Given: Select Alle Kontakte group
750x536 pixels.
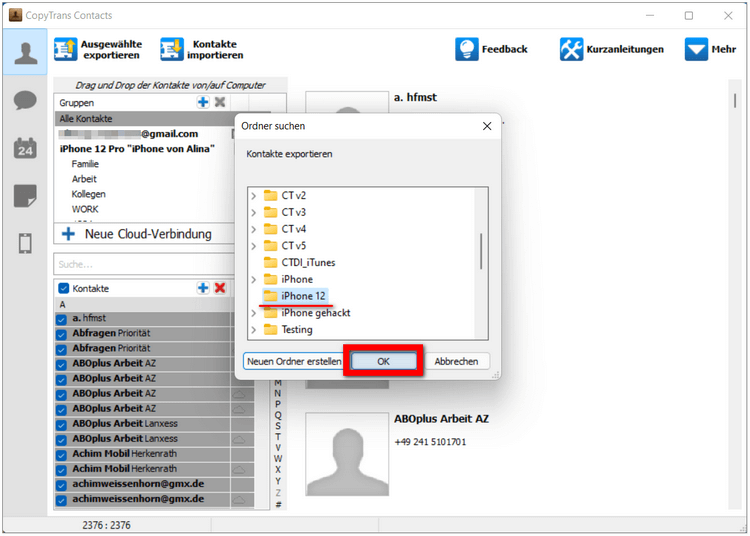Looking at the screenshot, I should click(x=144, y=119).
